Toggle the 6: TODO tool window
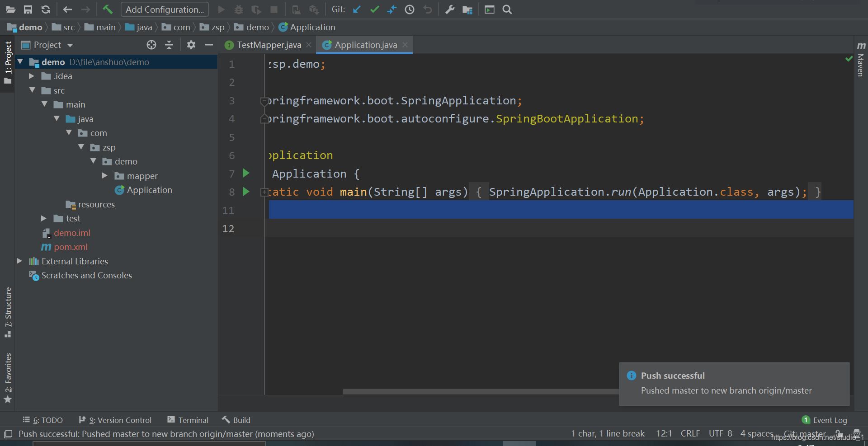Image resolution: width=868 pixels, height=446 pixels. point(43,420)
